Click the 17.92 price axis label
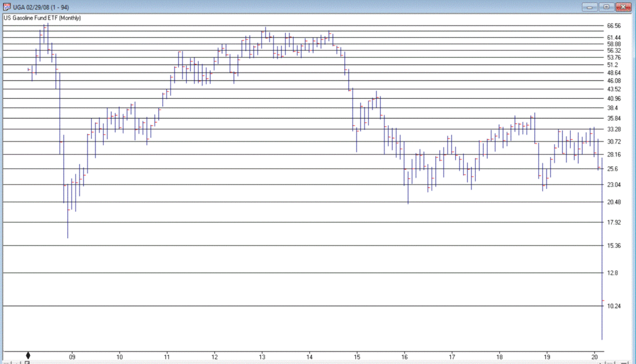The height and width of the screenshot is (364, 636). click(614, 222)
